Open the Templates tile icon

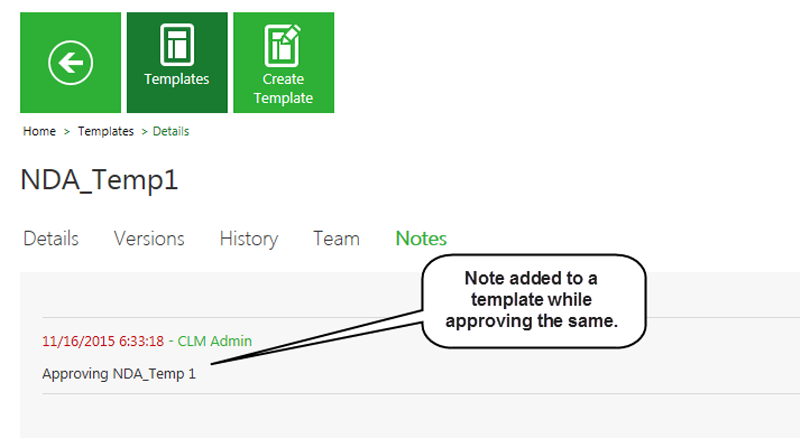click(177, 45)
